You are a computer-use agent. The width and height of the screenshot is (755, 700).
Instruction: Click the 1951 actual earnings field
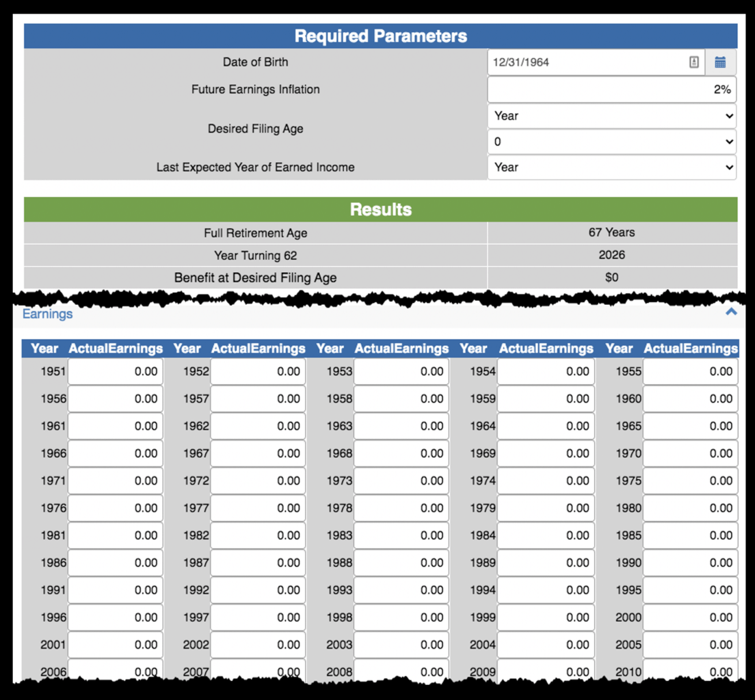116,372
